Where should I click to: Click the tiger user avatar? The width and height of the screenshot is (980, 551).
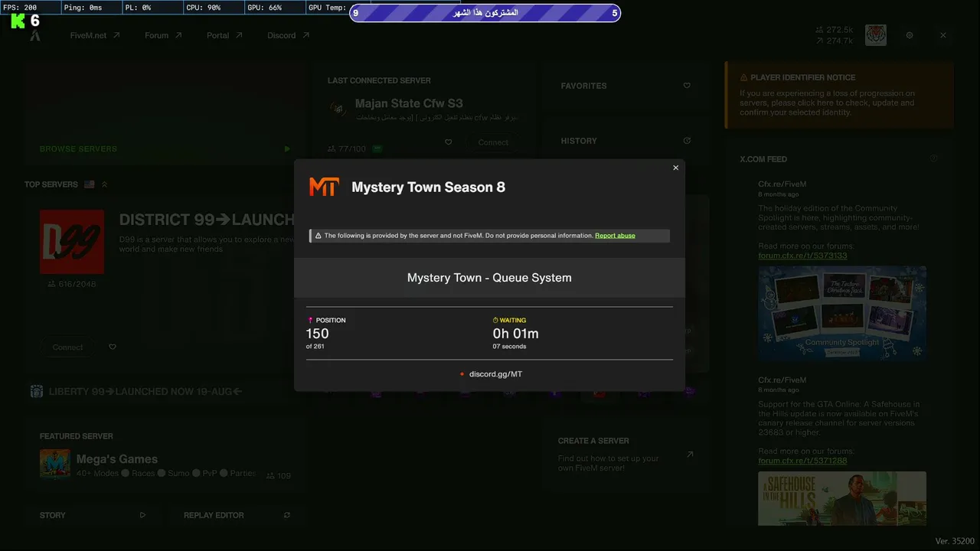point(876,35)
